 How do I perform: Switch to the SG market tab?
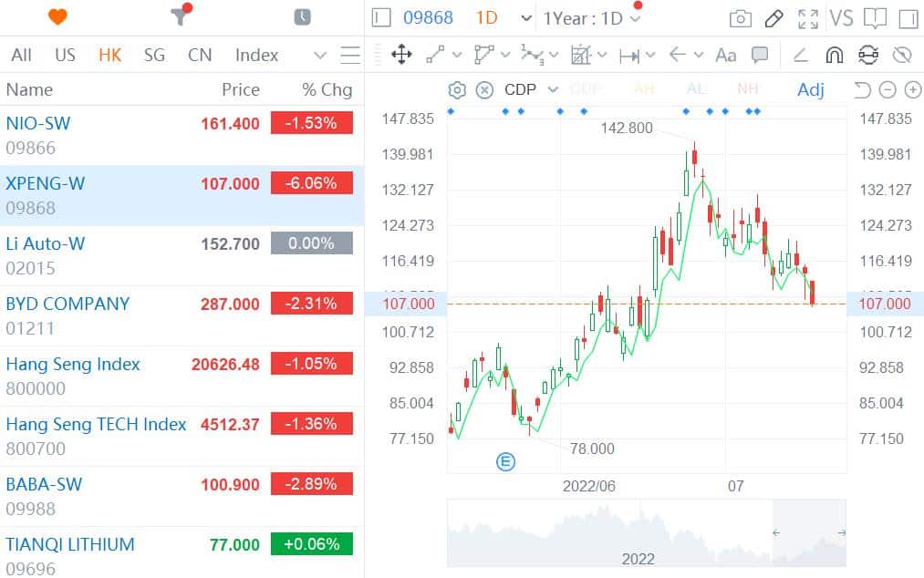click(154, 55)
